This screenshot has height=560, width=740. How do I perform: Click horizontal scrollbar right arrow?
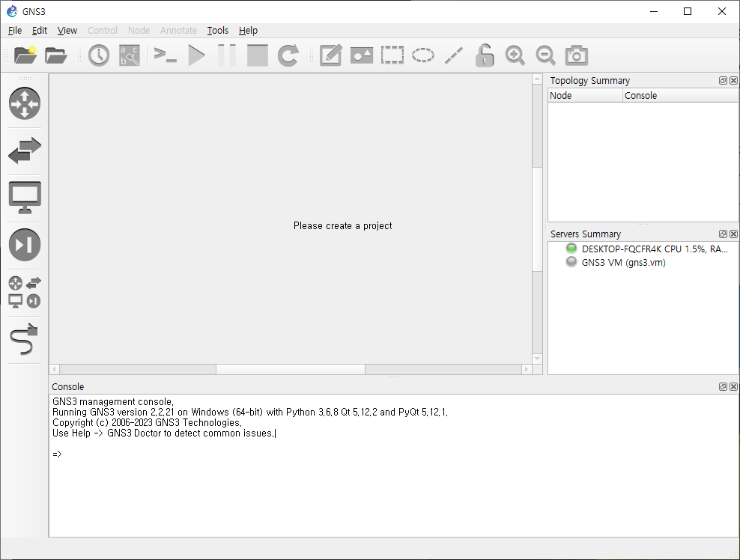point(527,369)
